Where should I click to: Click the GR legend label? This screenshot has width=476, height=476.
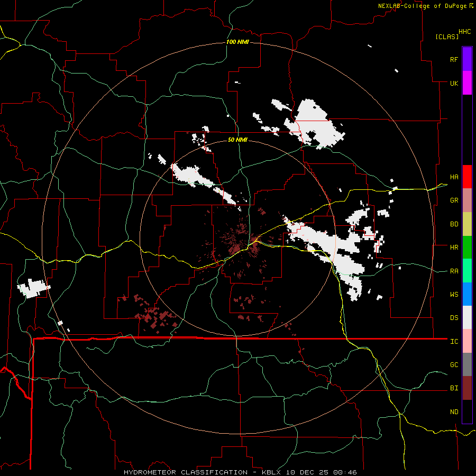click(454, 200)
